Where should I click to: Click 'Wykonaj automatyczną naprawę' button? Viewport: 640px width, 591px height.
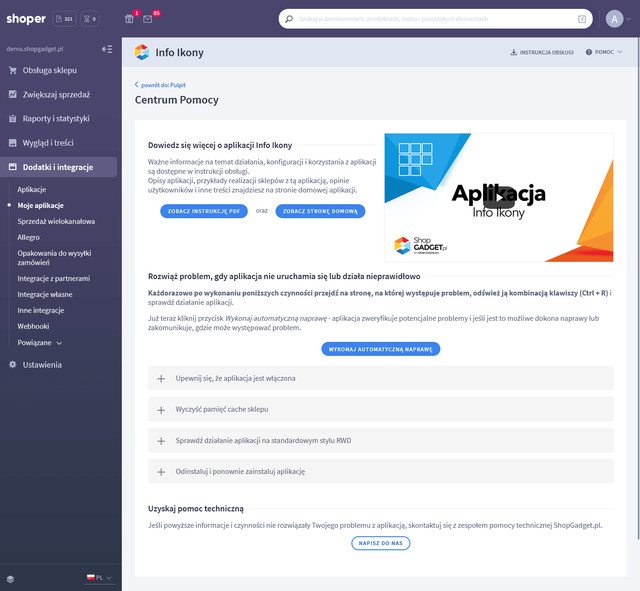click(380, 349)
